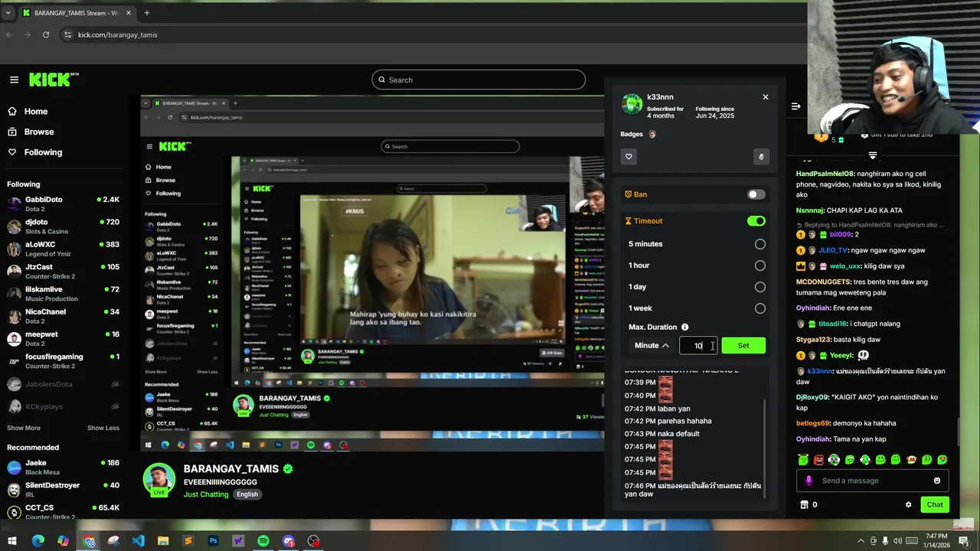Click the headphones green quick emote
Viewport: 980px width, 551px height.
click(834, 460)
